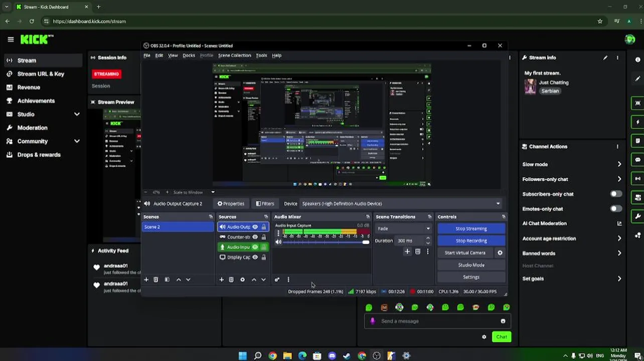Open the Device dropdown for Speakers

point(400,204)
